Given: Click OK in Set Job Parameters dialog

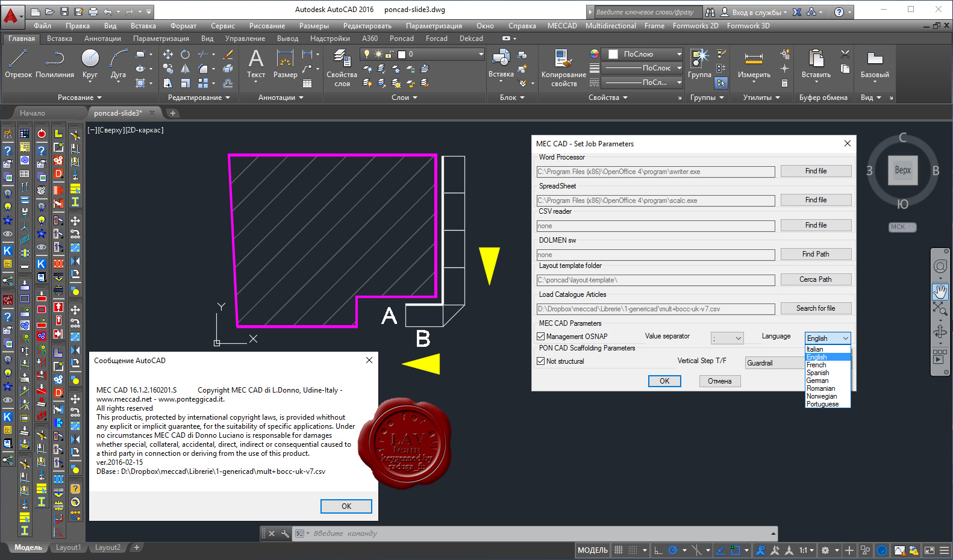Looking at the screenshot, I should click(664, 381).
